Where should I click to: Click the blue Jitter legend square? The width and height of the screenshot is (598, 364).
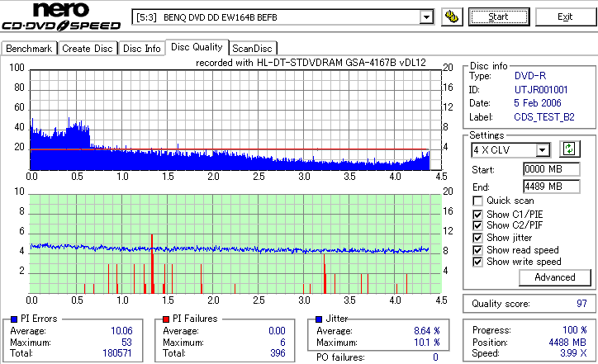point(319,319)
